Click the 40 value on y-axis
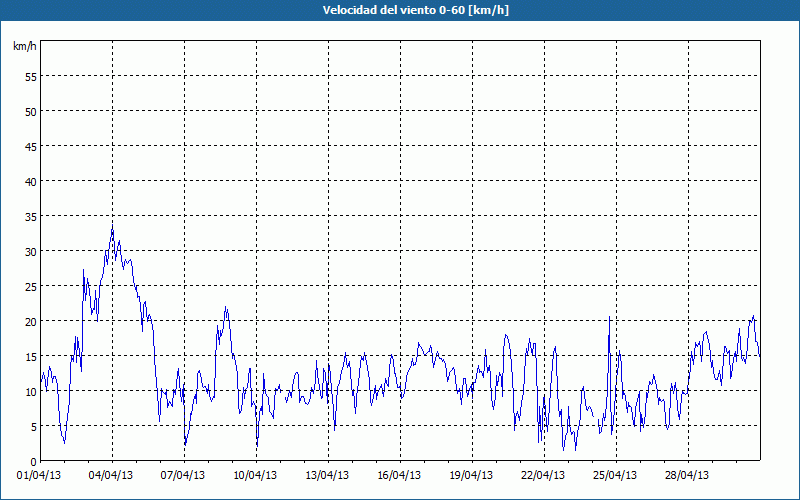 31,182
